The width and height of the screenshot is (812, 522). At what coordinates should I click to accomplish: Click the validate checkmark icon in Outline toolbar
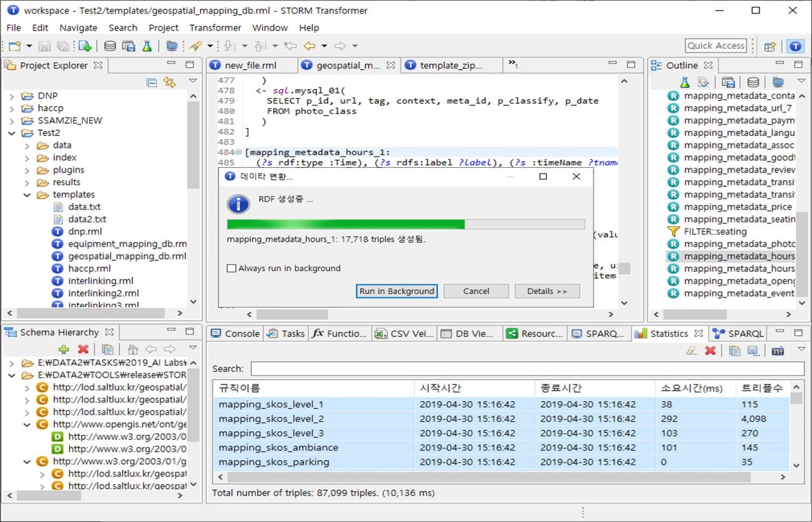[703, 82]
